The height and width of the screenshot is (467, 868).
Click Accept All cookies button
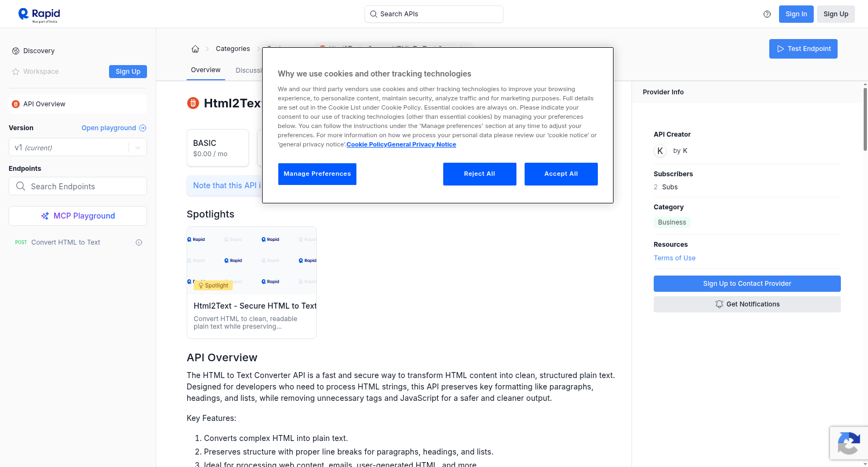(x=561, y=174)
